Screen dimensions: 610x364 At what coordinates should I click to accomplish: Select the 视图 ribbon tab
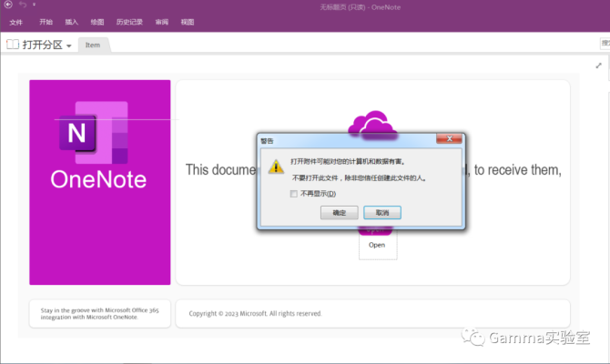point(188,22)
